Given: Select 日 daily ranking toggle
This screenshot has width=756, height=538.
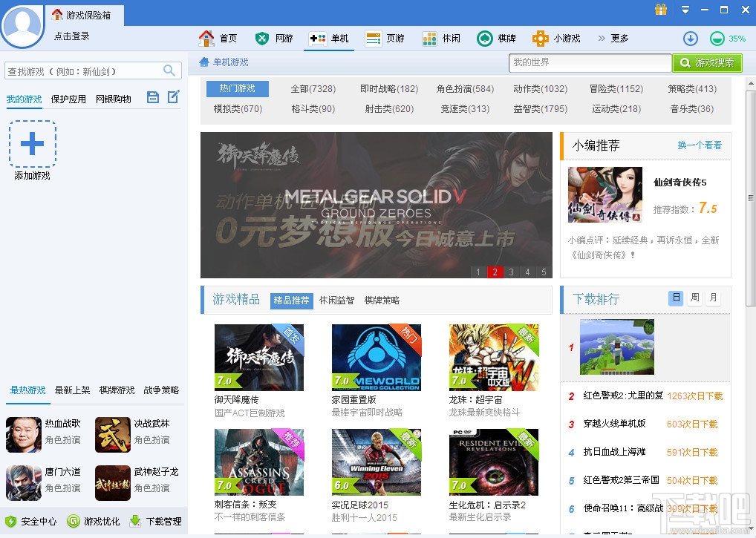Looking at the screenshot, I should [677, 298].
